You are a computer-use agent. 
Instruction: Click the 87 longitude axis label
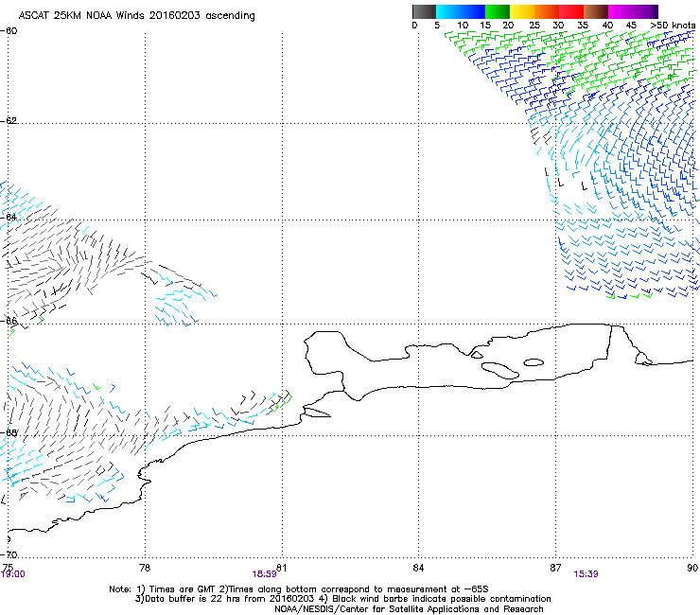[x=555, y=568]
